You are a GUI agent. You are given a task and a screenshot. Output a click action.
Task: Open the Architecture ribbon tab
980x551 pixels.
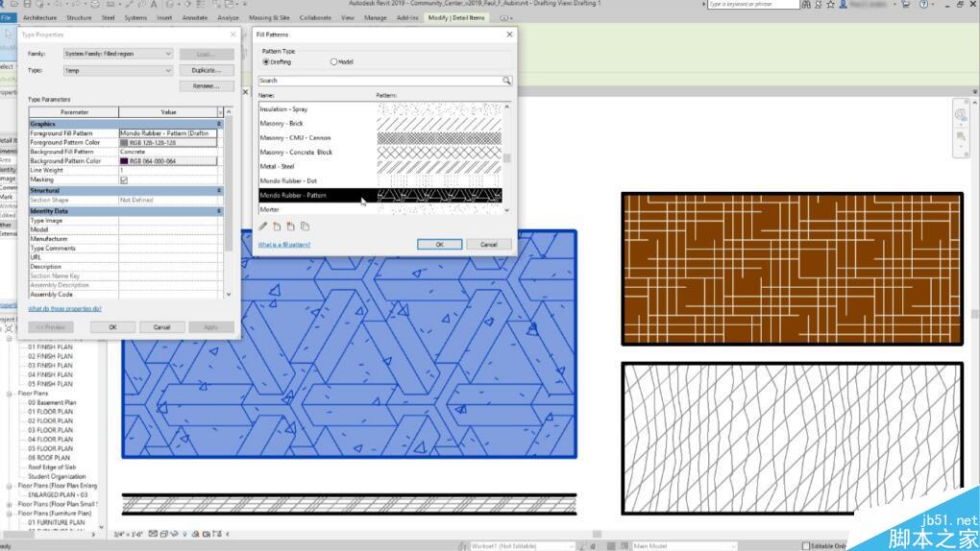[39, 18]
